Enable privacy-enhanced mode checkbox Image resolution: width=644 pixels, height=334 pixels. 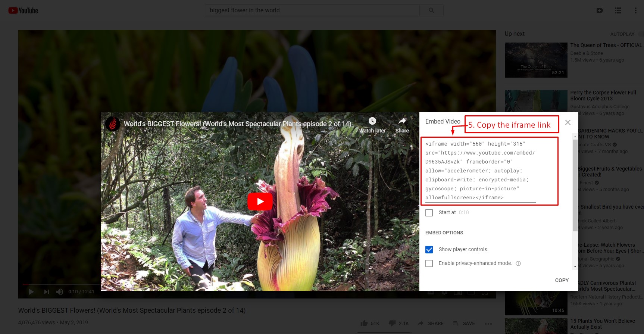(x=429, y=263)
